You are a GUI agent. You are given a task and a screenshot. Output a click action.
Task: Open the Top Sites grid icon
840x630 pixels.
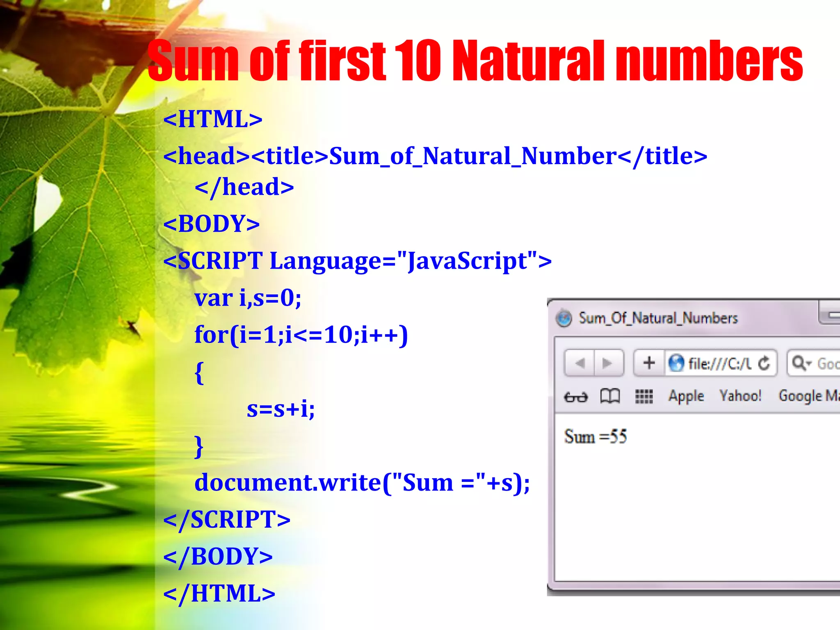coord(644,397)
